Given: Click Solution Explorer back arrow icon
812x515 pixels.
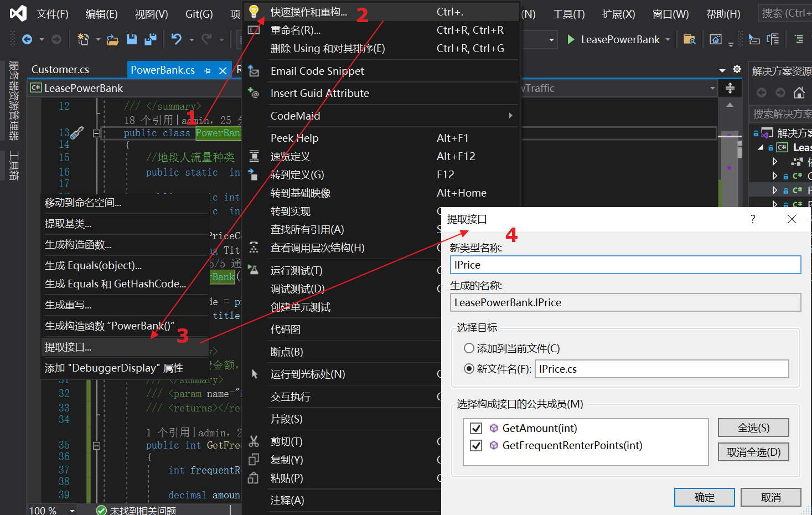Looking at the screenshot, I should (x=762, y=92).
